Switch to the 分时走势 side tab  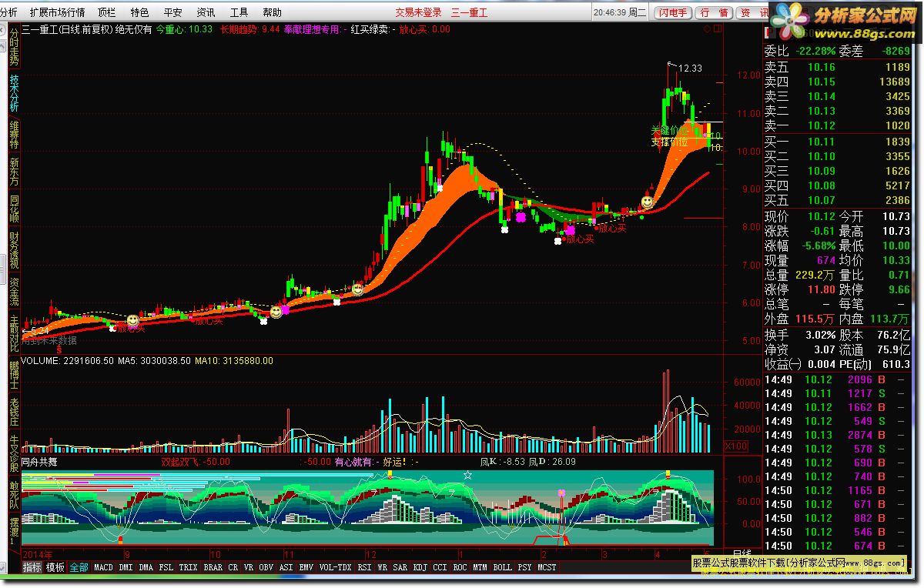click(14, 46)
